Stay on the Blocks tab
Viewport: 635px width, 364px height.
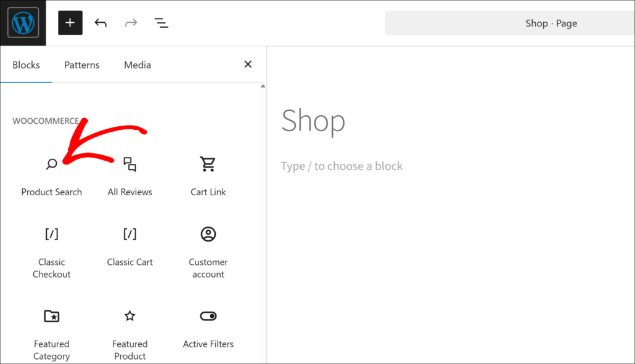click(26, 65)
